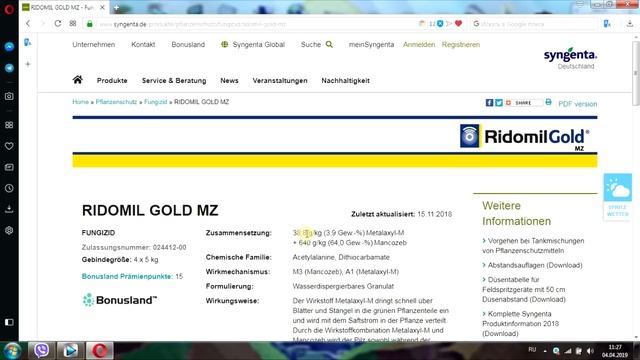Print the page via printer icon
Viewport: 640px width, 360px height.
coord(549,102)
